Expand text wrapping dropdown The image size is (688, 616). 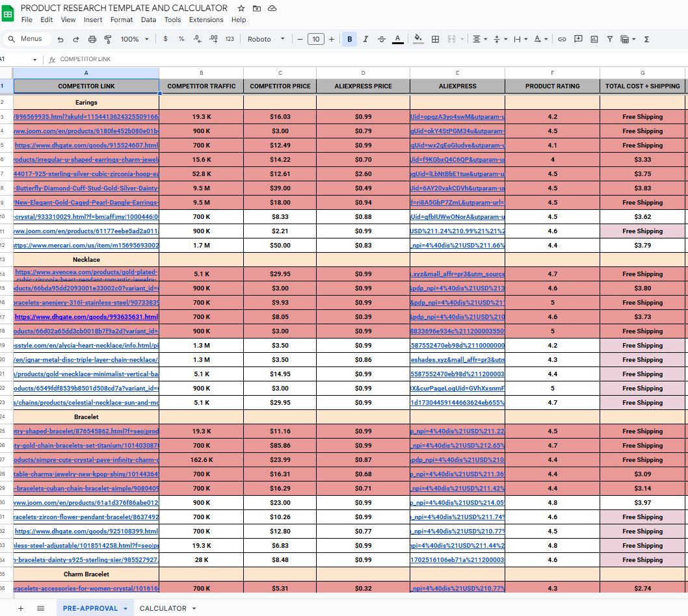[x=525, y=40]
